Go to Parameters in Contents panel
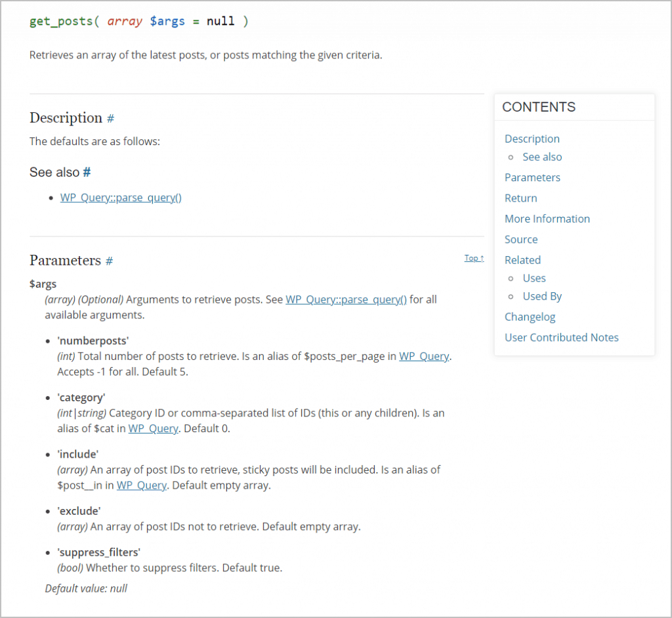The height and width of the screenshot is (618, 672). 532,177
